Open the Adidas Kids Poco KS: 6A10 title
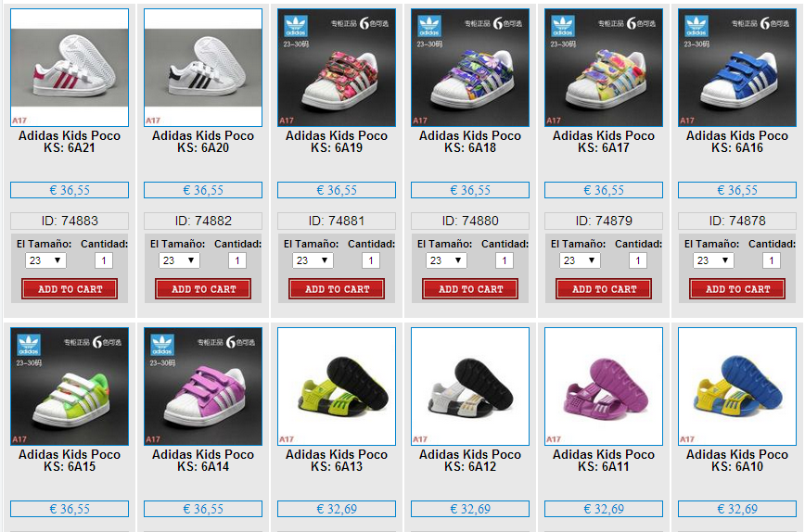 pos(736,461)
